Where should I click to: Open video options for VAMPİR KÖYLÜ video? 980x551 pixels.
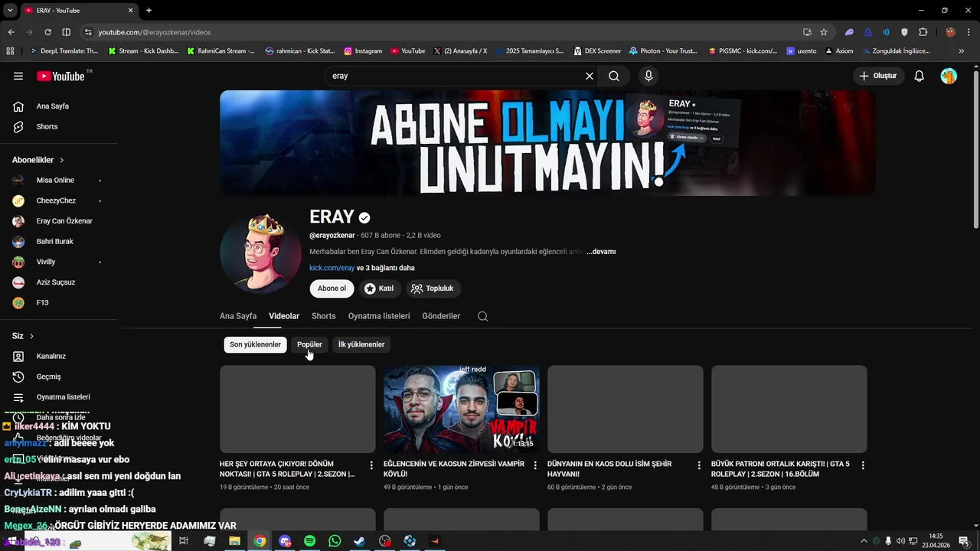click(535, 465)
